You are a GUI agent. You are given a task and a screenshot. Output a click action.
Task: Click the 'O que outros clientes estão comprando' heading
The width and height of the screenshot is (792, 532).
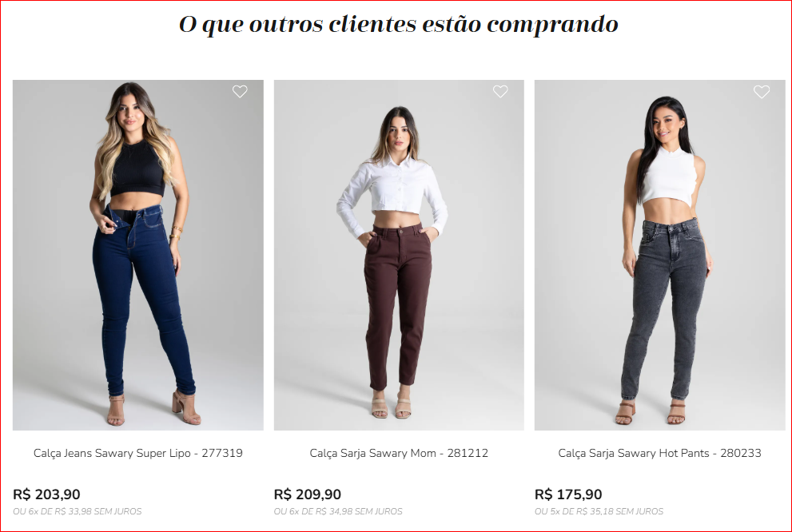(399, 24)
